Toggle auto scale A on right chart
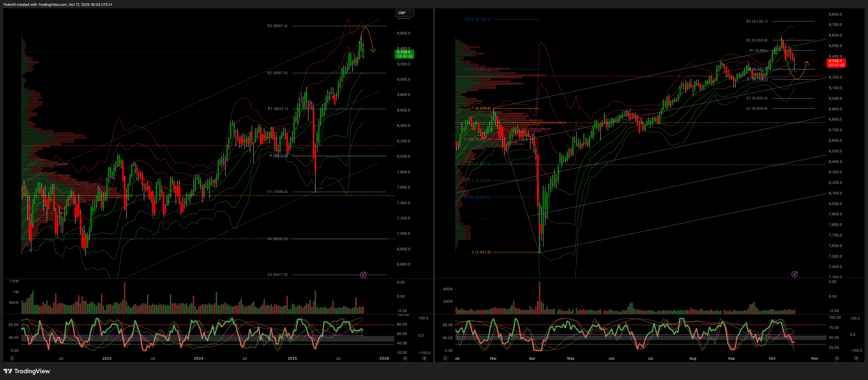 click(x=837, y=359)
